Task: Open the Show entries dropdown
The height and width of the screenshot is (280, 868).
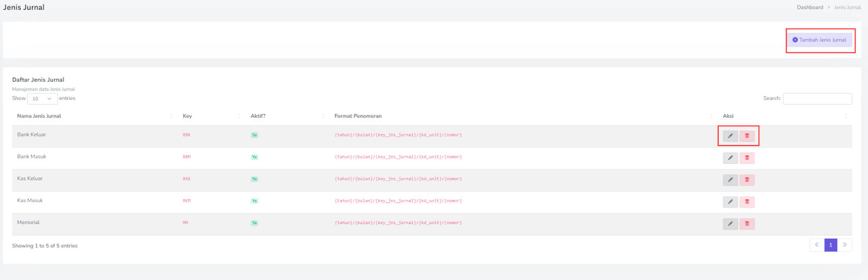Action: click(42, 99)
